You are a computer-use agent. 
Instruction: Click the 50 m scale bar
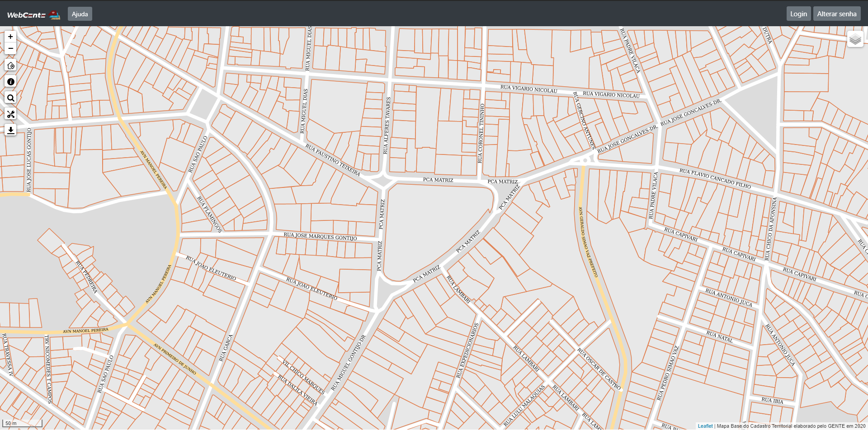tap(22, 423)
